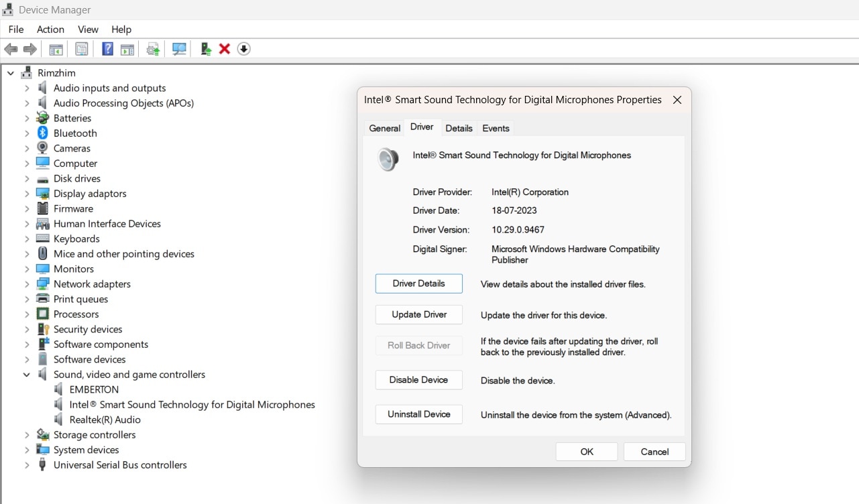The width and height of the screenshot is (859, 504).
Task: Click the Mice and other pointing devices icon
Action: [43, 253]
